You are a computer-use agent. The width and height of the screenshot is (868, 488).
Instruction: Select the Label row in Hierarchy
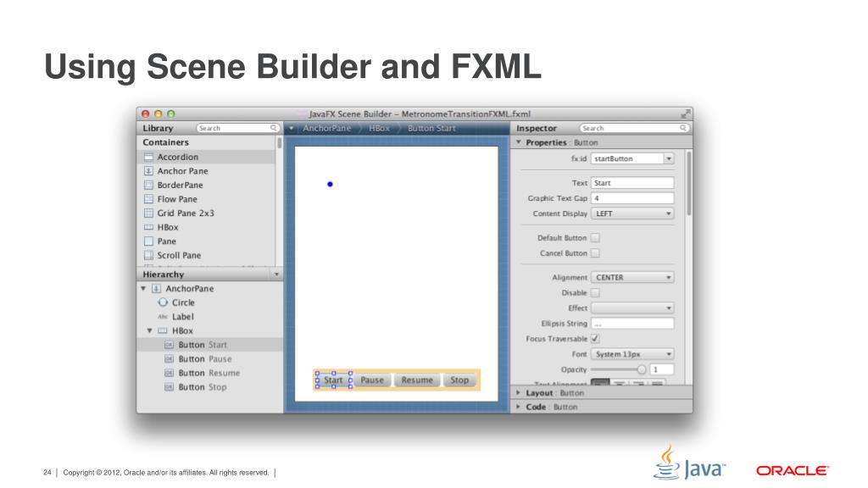(x=210, y=317)
